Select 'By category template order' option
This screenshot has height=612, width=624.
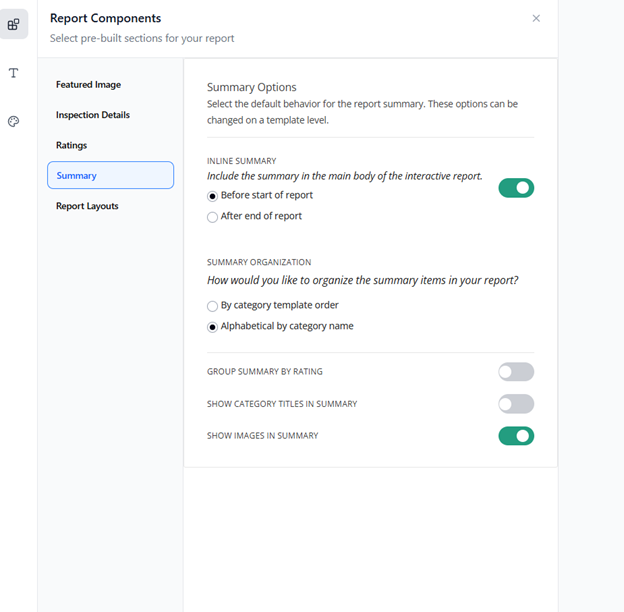[x=212, y=306]
